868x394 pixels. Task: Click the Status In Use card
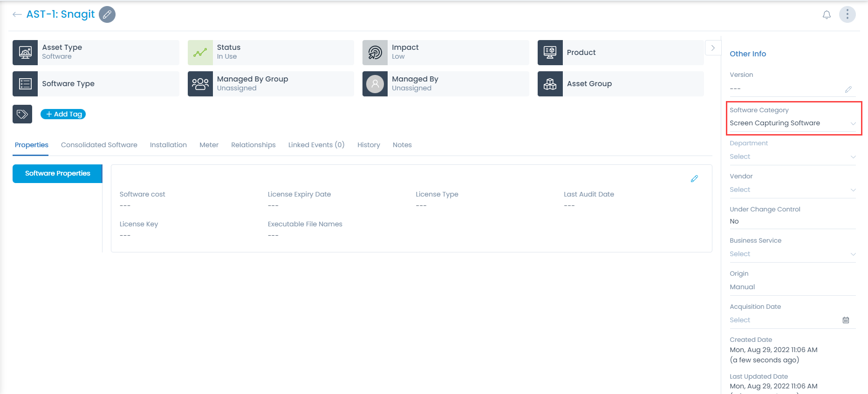tap(271, 52)
